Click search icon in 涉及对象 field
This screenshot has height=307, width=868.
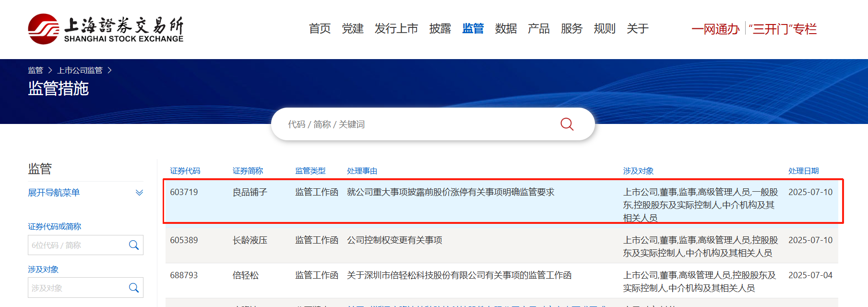[134, 288]
